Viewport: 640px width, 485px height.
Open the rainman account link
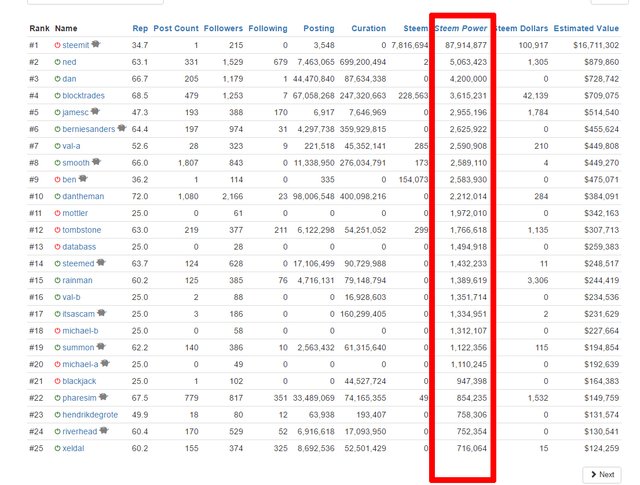(x=77, y=280)
